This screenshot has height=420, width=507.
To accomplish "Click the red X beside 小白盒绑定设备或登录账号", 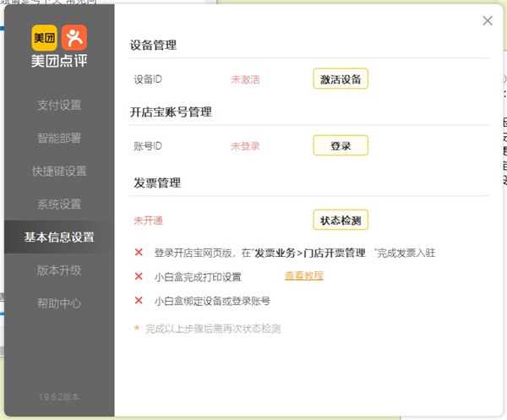I will pos(139,300).
